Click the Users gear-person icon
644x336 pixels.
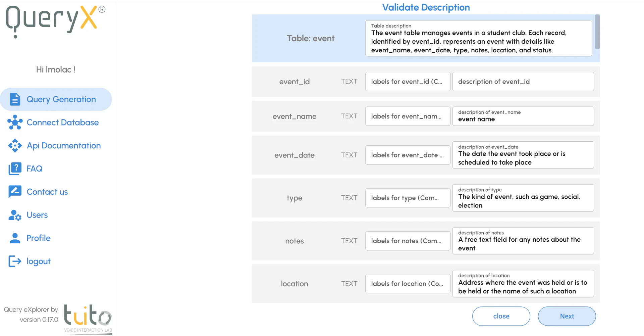click(x=15, y=215)
